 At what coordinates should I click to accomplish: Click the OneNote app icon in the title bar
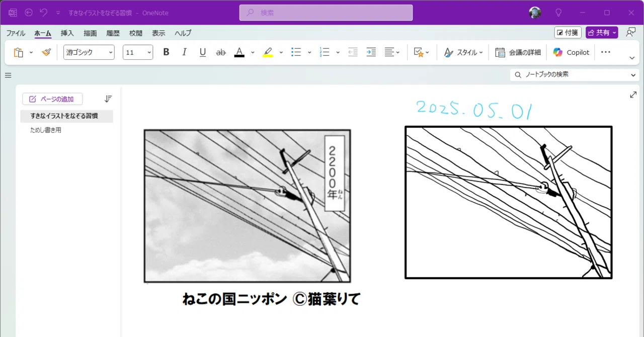point(13,13)
